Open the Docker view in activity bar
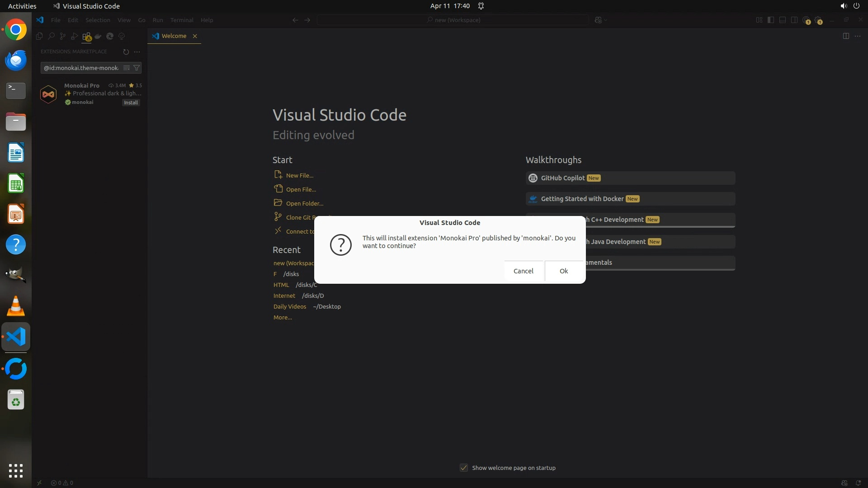The image size is (868, 488). [98, 36]
